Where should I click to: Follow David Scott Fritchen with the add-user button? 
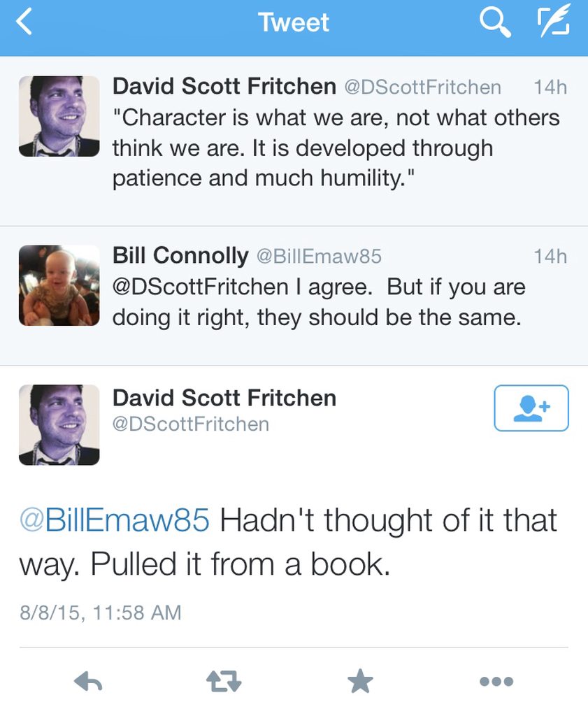[x=531, y=408]
